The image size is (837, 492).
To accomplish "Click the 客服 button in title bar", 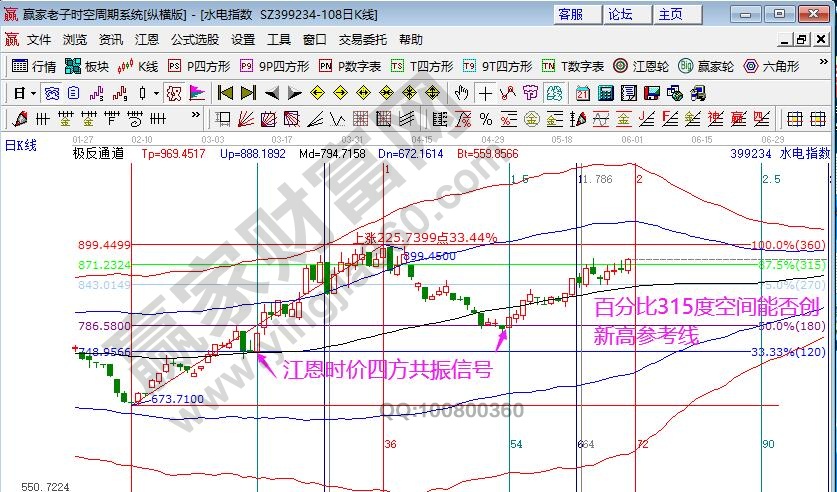I will (x=572, y=14).
